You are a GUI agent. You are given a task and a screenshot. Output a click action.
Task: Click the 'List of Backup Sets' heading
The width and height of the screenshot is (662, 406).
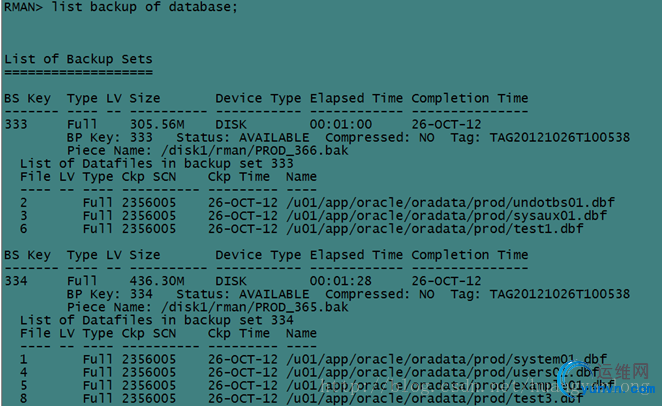point(78,59)
